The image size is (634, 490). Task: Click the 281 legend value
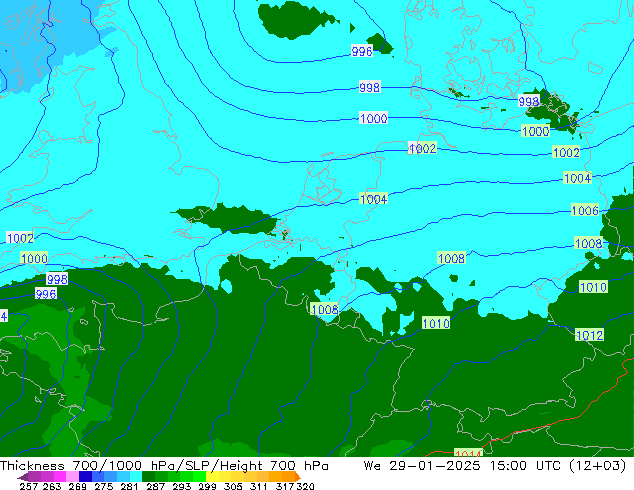(129, 486)
